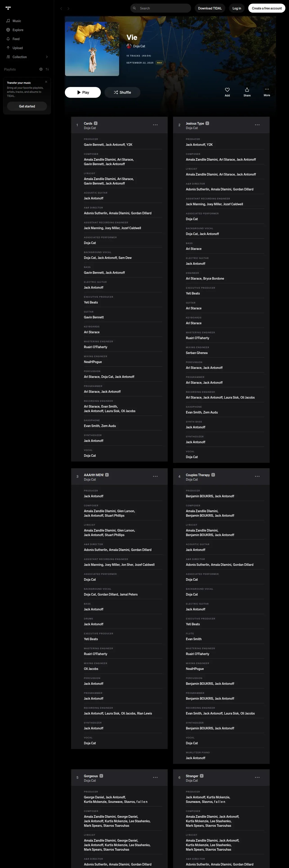The width and height of the screenshot is (289, 868).
Task: Select 'Ari Starace, Bryce Bordone' engineer credit
Action: [x=205, y=278]
